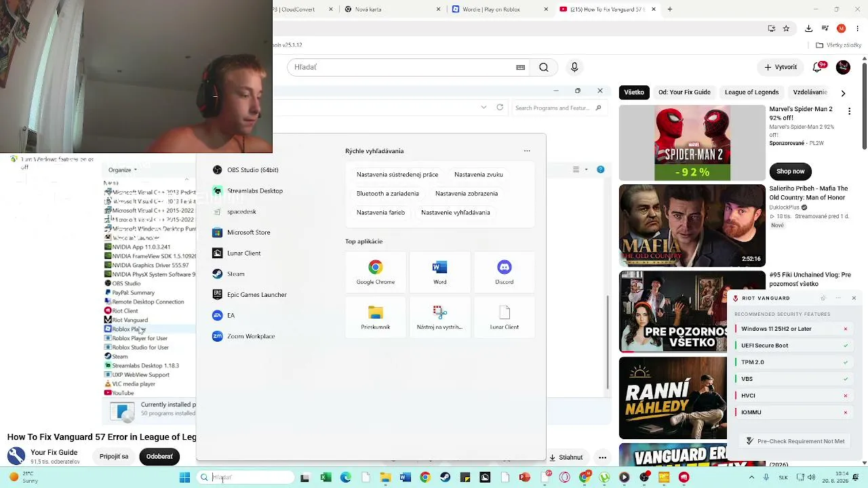Viewport: 868px width, 488px height.
Task: Open Bluetooth a zariadenia quick search
Action: pos(388,194)
